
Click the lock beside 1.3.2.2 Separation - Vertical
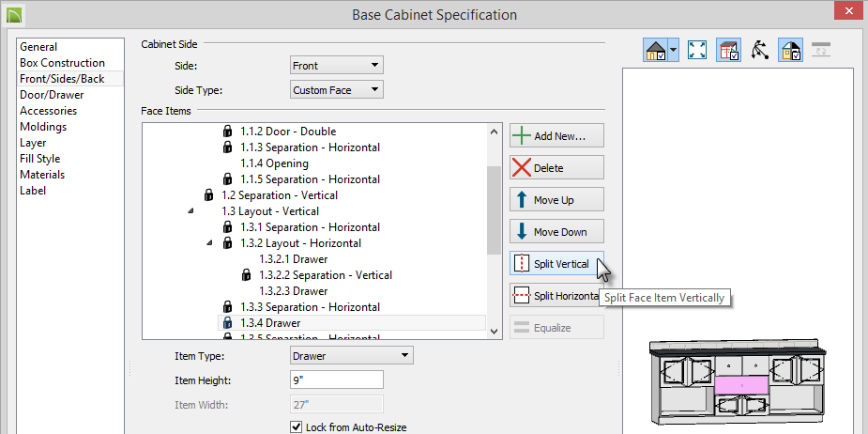[x=247, y=275]
